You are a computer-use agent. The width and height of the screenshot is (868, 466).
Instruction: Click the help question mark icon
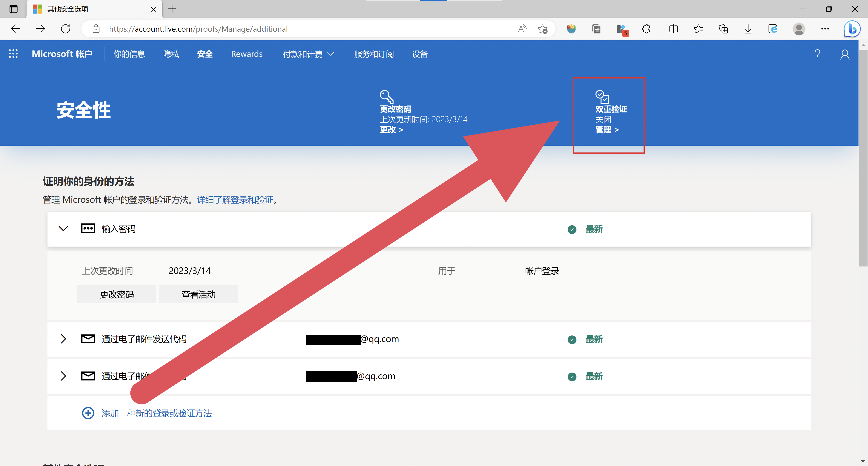[x=817, y=54]
